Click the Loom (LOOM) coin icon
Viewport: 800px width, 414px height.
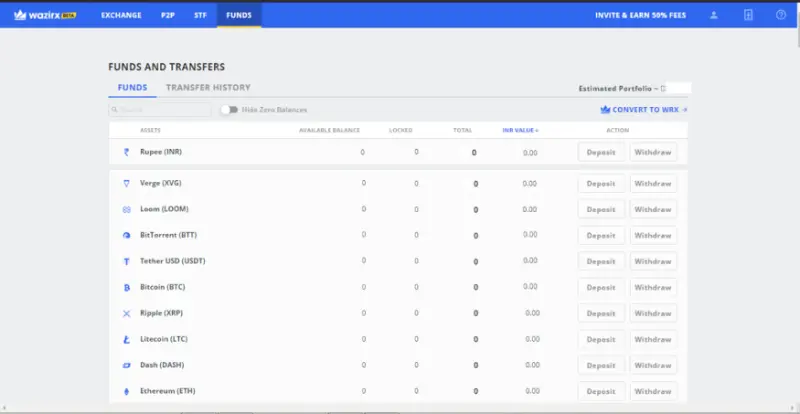[127, 209]
